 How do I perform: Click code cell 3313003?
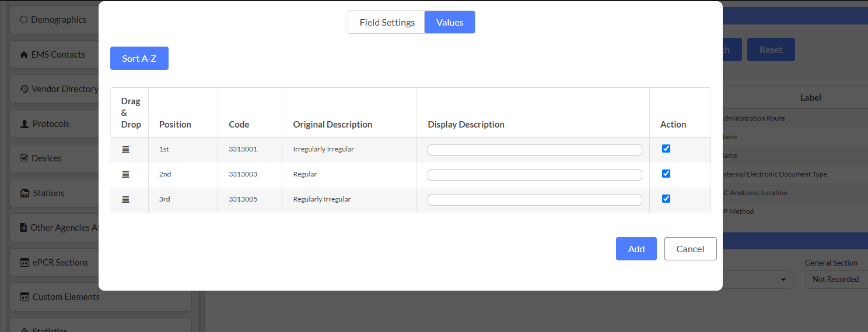[243, 174]
